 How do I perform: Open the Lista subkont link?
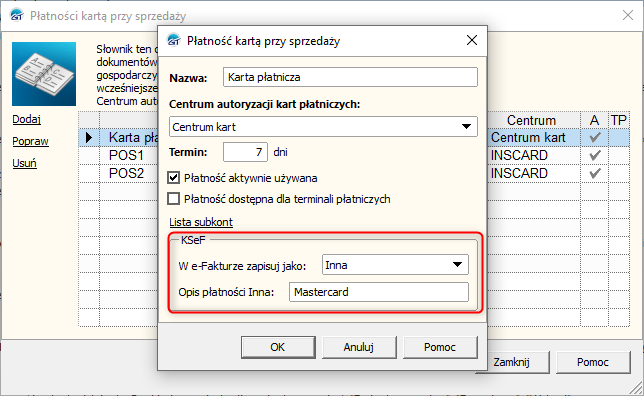point(201,222)
